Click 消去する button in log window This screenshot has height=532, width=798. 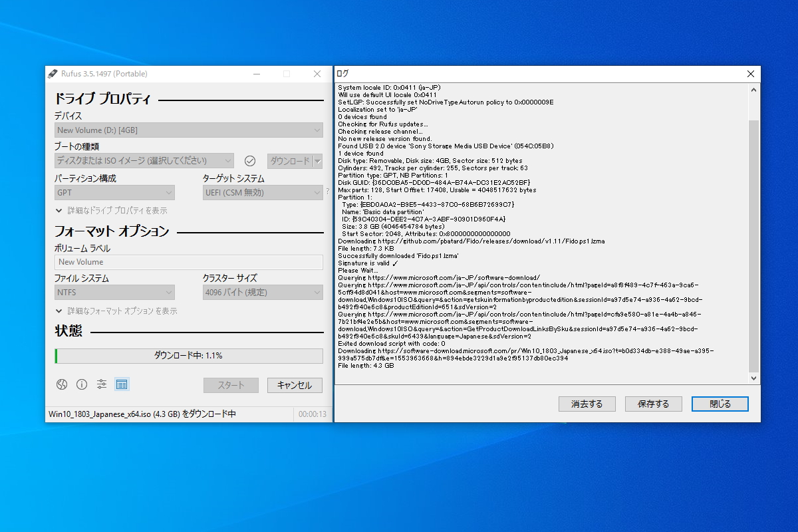(587, 404)
